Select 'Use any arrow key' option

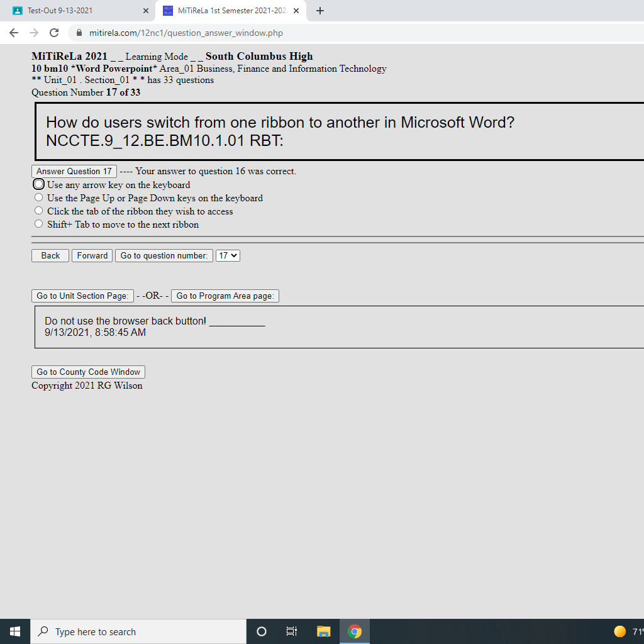pos(38,184)
